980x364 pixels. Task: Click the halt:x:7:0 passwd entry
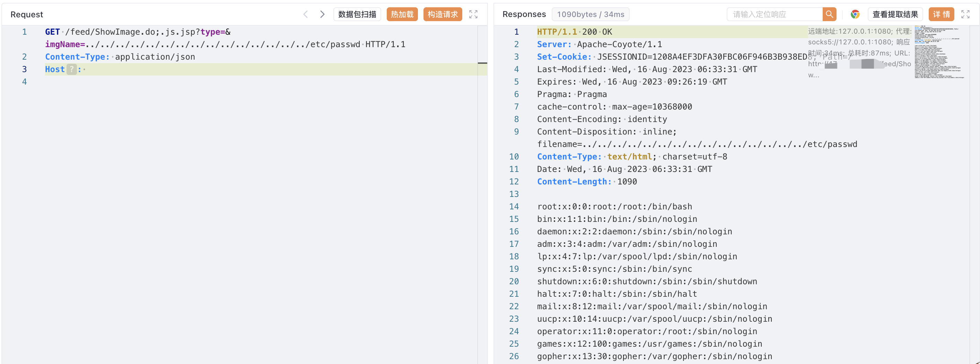point(617,294)
